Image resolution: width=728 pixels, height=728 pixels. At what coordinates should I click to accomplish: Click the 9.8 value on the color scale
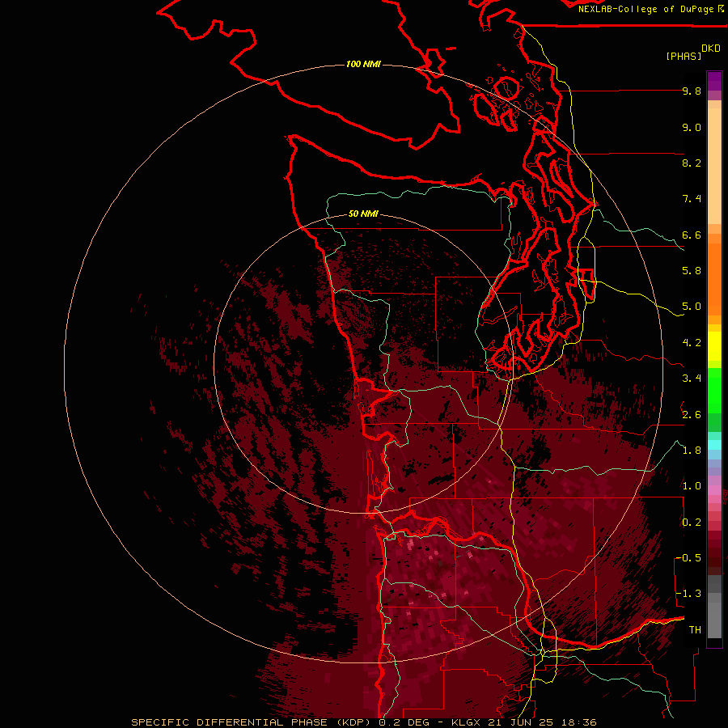click(692, 91)
